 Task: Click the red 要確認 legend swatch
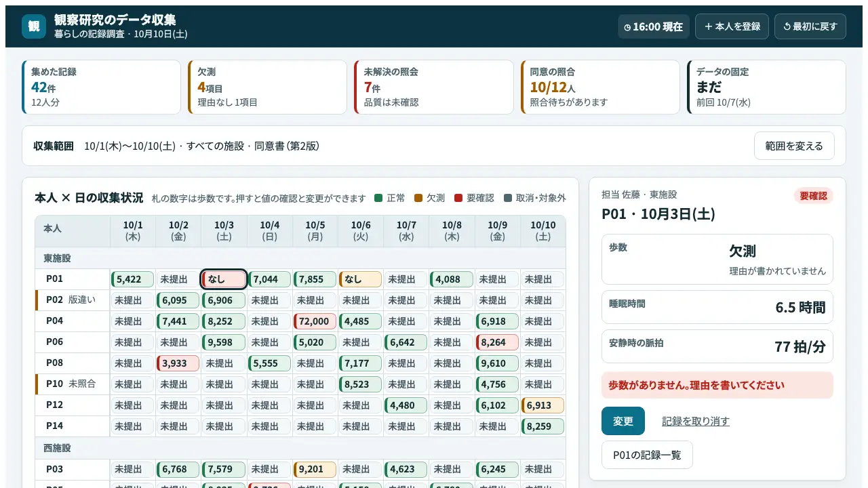(458, 198)
